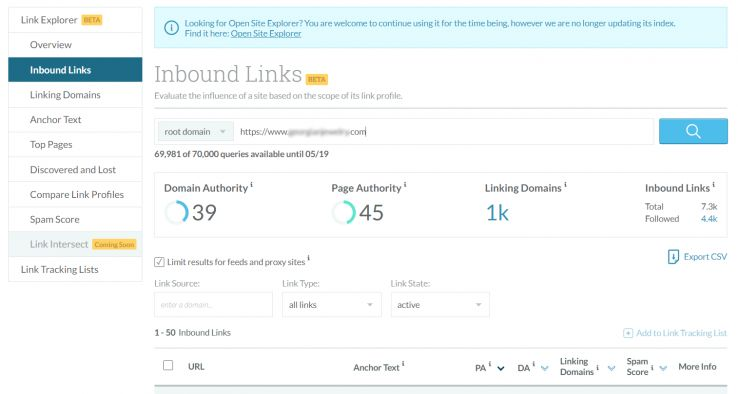Click the blue magnifier search button
This screenshot has width=738, height=394.
pos(693,131)
